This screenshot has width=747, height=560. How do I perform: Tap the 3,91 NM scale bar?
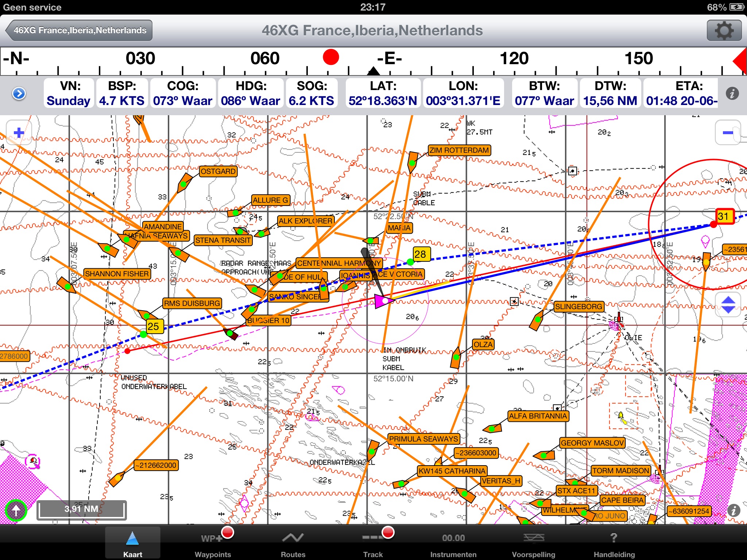tap(81, 510)
